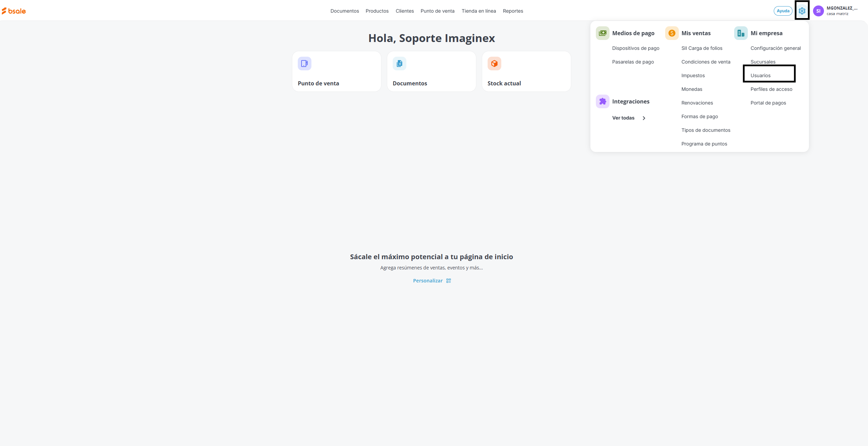The height and width of the screenshot is (446, 868).
Task: Open the settings gear icon
Action: [802, 11]
